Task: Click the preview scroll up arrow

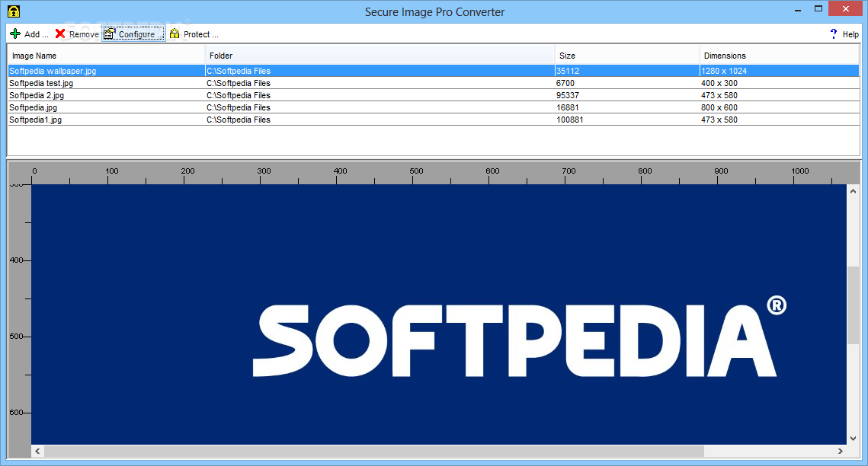Action: (853, 191)
